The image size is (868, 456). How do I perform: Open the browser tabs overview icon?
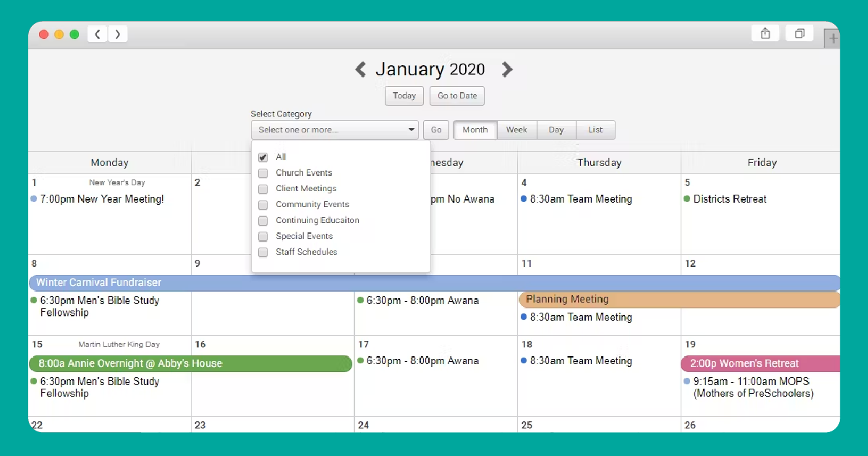[800, 33]
